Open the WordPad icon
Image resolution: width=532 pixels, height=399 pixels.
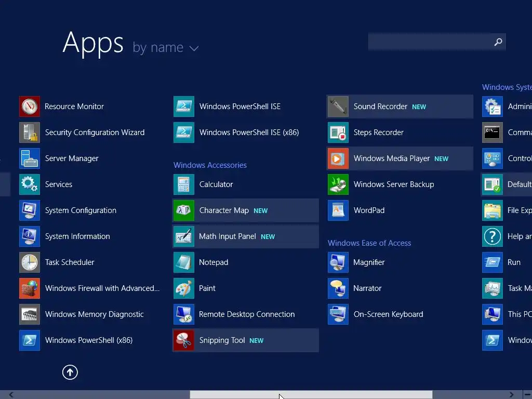[x=338, y=210]
